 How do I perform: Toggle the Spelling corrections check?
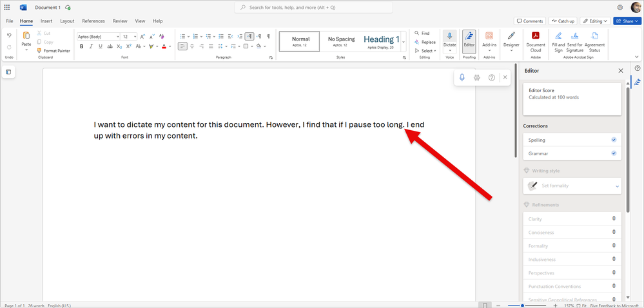point(614,140)
